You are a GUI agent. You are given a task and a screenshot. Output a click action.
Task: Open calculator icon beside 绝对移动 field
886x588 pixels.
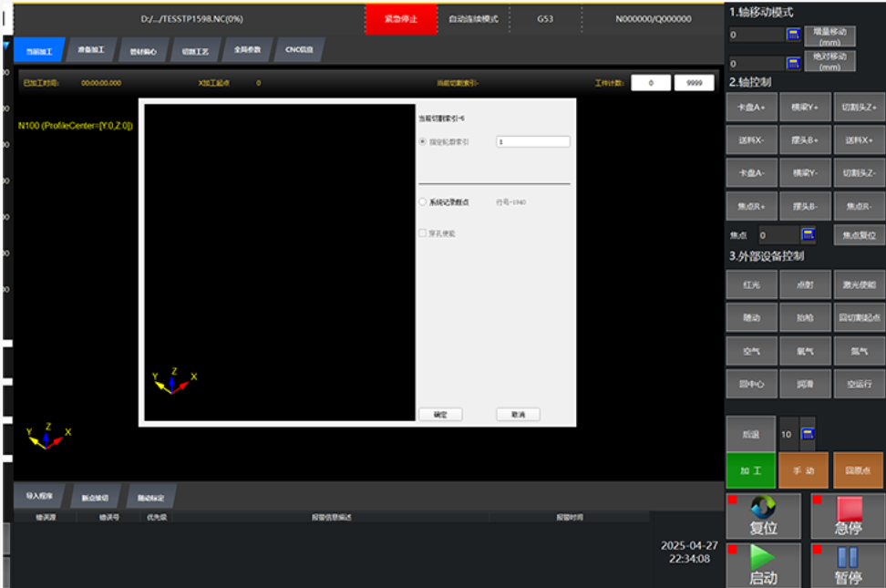(x=793, y=64)
